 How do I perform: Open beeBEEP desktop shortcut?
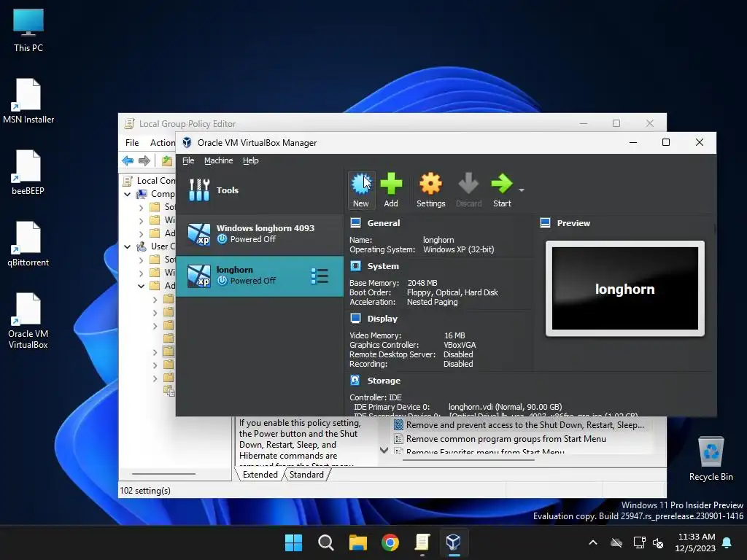point(28,173)
